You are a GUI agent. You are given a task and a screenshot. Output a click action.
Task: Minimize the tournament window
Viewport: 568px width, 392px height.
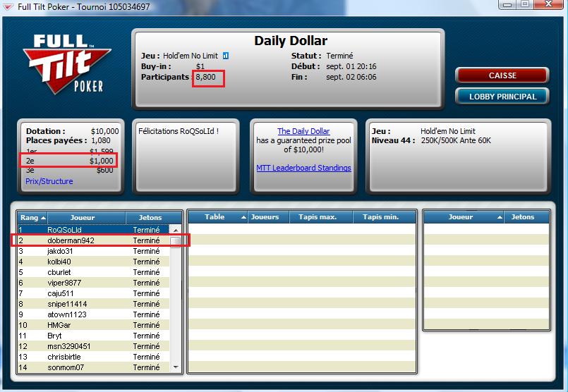click(507, 4)
